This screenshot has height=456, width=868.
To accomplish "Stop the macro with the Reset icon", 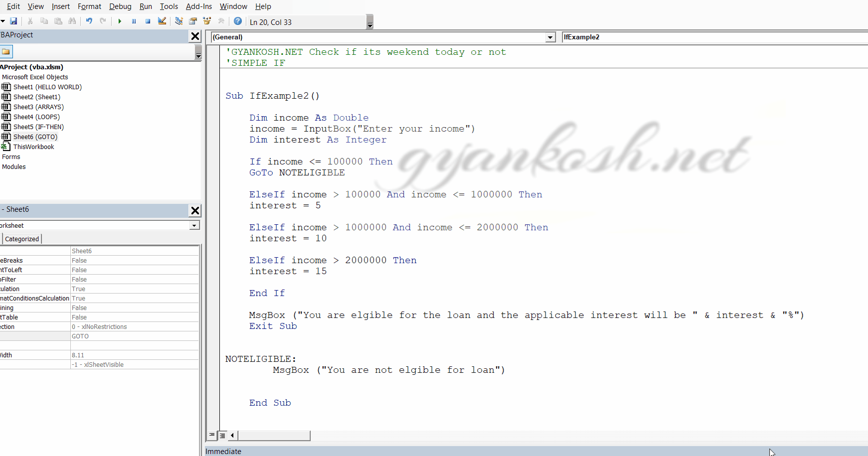I will coord(148,21).
